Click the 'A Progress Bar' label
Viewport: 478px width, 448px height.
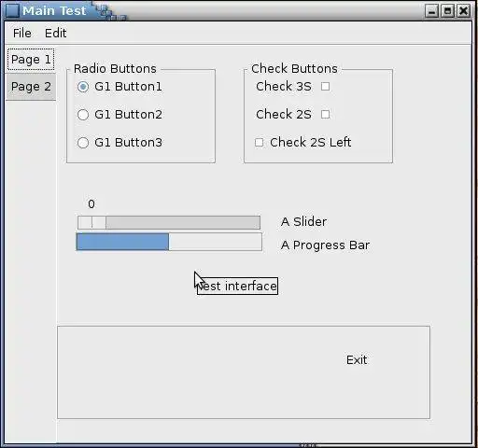pos(325,245)
